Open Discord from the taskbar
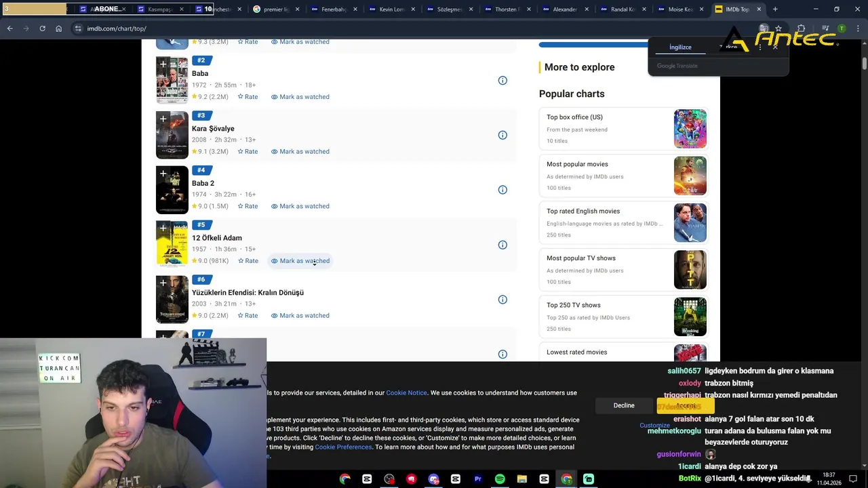The width and height of the screenshot is (868, 488). [433, 479]
